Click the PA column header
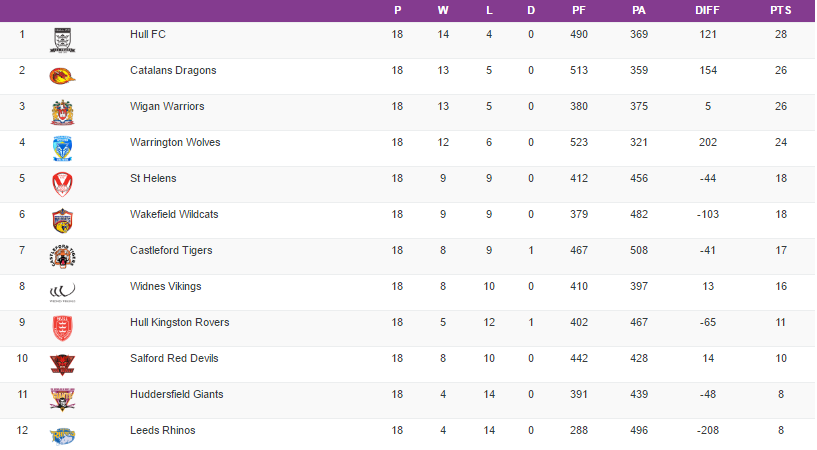This screenshot has height=450, width=817. [x=639, y=10]
